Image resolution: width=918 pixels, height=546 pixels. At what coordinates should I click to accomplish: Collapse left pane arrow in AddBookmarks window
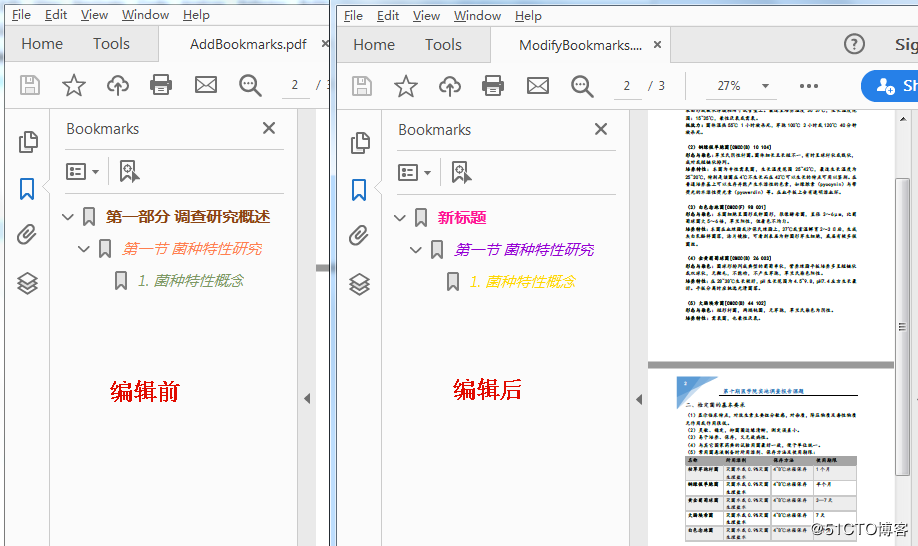(307, 399)
